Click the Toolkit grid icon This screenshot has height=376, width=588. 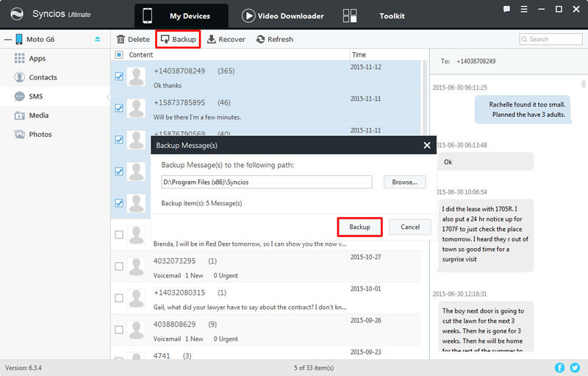tap(350, 15)
